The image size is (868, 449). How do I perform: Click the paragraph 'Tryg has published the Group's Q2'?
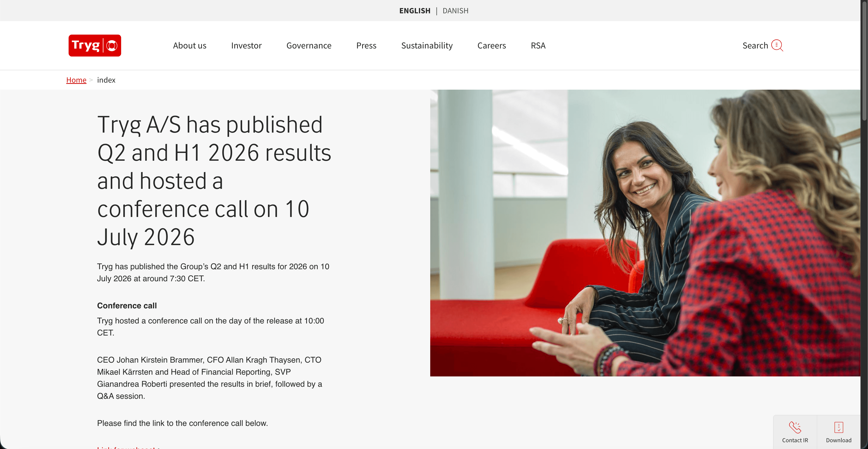pos(213,272)
